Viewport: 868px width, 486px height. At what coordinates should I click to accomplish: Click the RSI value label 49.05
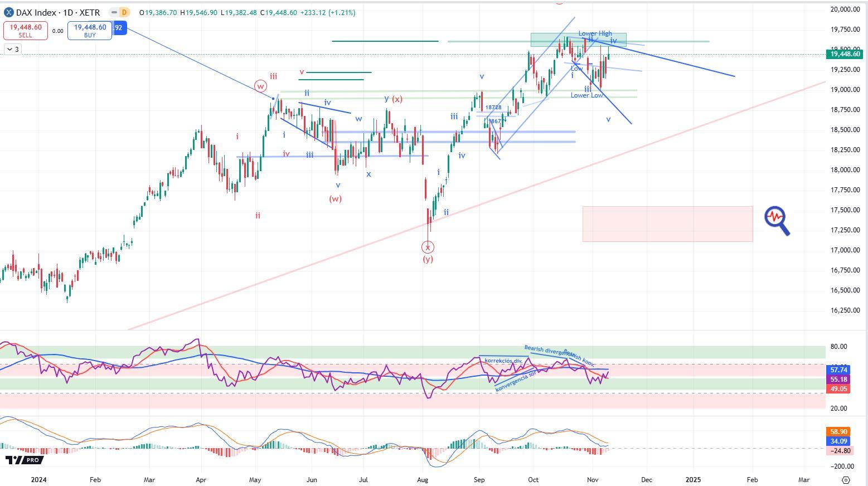tap(838, 389)
